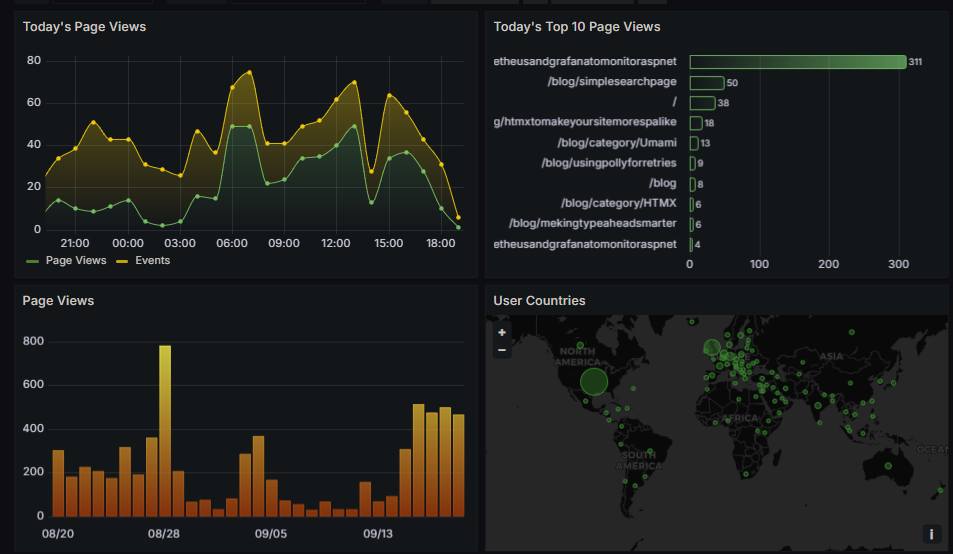Click the /blog label with value 8
Viewport: 953px width, 554px height.
pyautogui.click(x=662, y=183)
